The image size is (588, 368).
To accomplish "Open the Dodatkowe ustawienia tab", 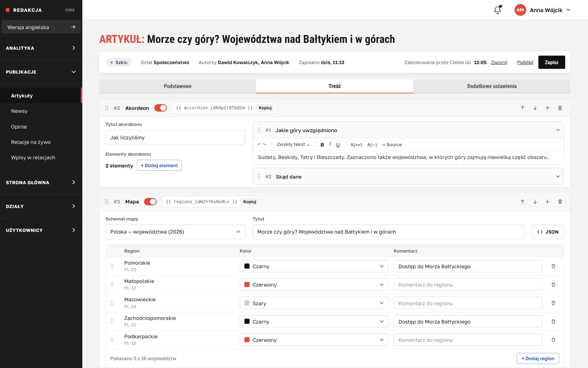I will pyautogui.click(x=492, y=86).
